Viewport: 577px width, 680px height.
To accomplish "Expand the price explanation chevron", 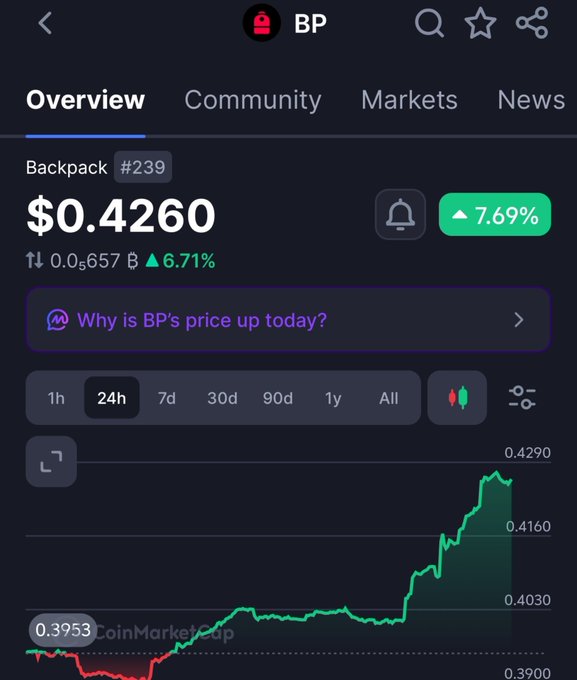I will 519,320.
